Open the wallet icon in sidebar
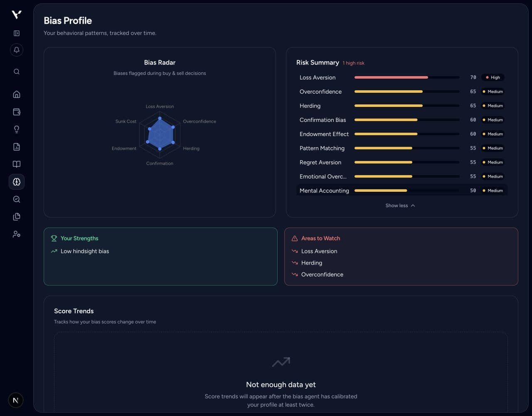 [17, 112]
